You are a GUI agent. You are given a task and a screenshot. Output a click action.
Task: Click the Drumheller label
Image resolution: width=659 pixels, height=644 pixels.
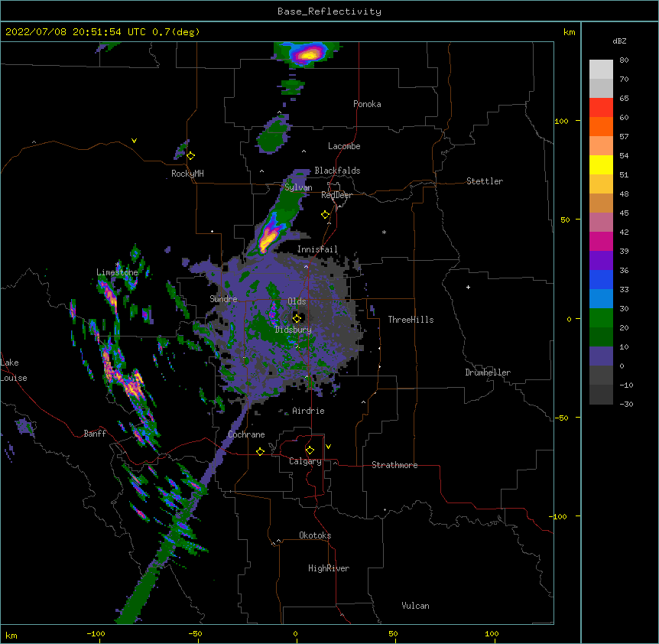tap(488, 372)
